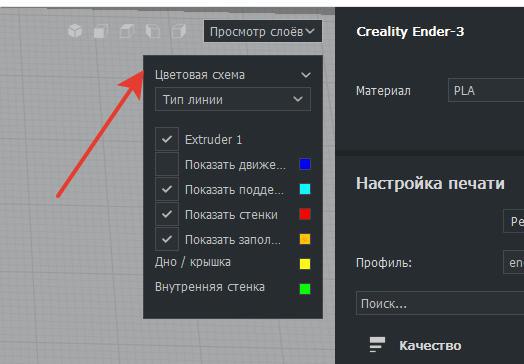Switch to top view camera icon

coord(127,31)
